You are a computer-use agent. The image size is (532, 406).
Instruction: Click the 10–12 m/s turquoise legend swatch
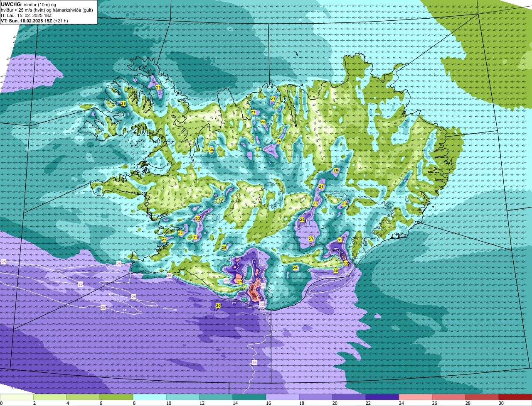click(x=183, y=397)
